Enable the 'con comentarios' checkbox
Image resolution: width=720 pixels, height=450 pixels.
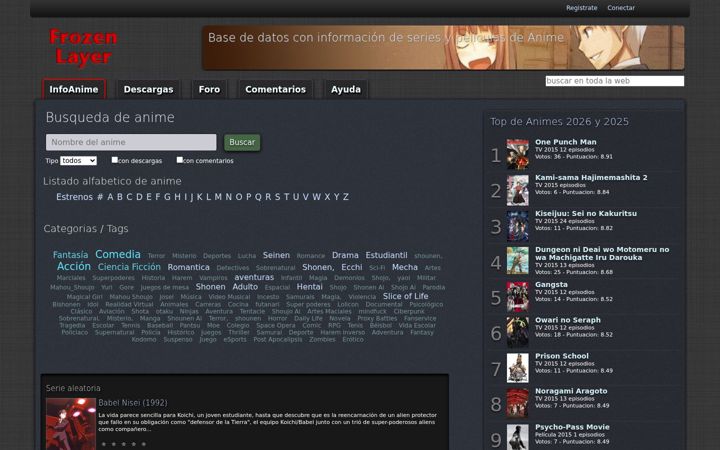pos(180,160)
